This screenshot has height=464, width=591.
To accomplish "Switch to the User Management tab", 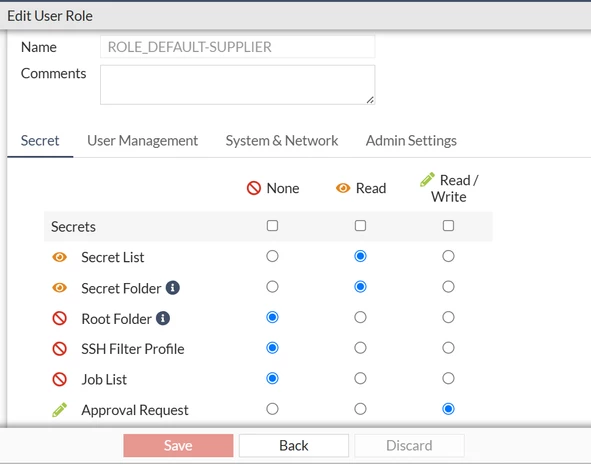I will coord(142,141).
